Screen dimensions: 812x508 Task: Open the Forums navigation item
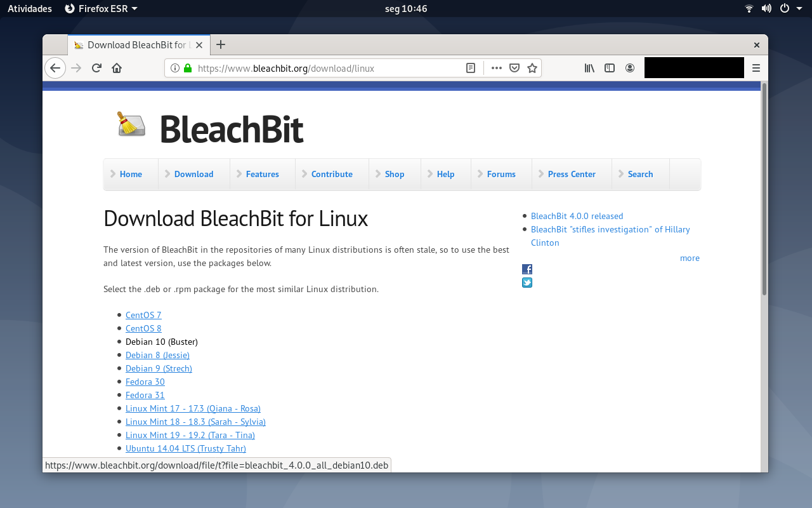pyautogui.click(x=501, y=174)
